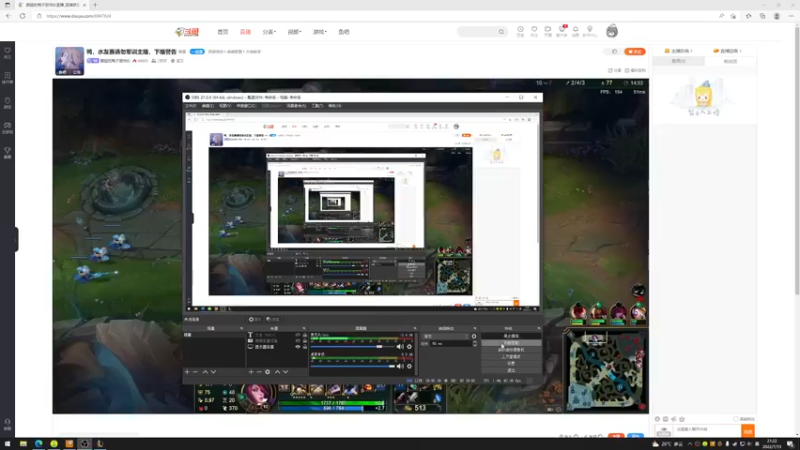Open source properties gear in Sources toolbar
Screen dimensions: 800x450
click(x=267, y=372)
